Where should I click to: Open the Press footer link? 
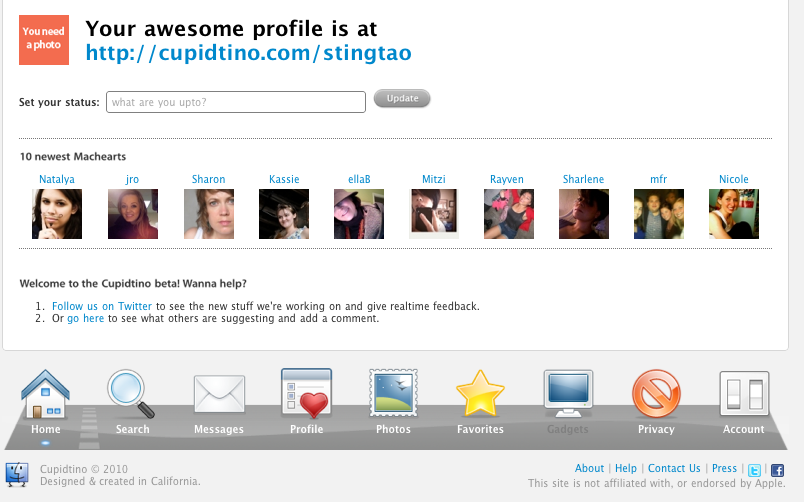pyautogui.click(x=724, y=468)
